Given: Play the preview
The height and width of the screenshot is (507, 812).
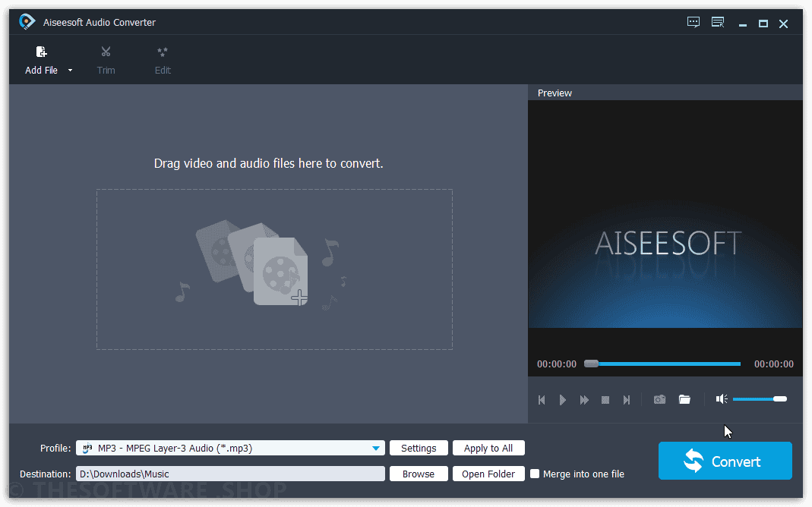Looking at the screenshot, I should [x=562, y=400].
